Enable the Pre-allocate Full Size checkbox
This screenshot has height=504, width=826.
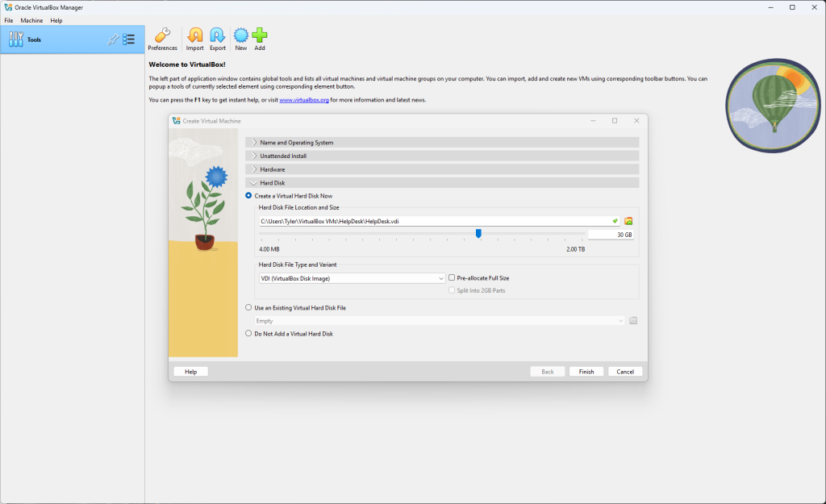click(452, 278)
